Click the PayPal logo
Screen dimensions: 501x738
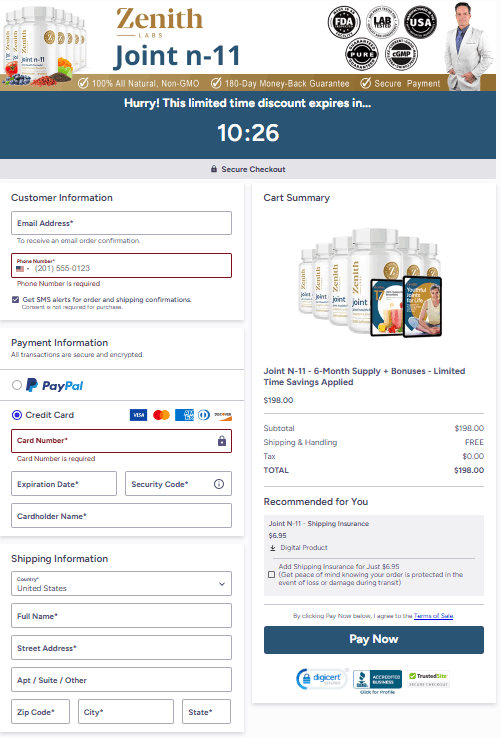pyautogui.click(x=55, y=385)
